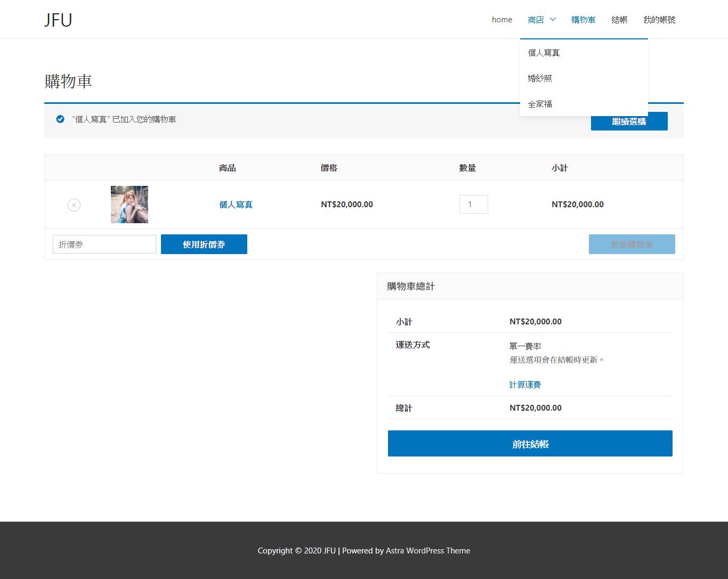Select 個人寫真 from shop dropdown
Viewport: 728px width, 579px height.
click(x=544, y=53)
